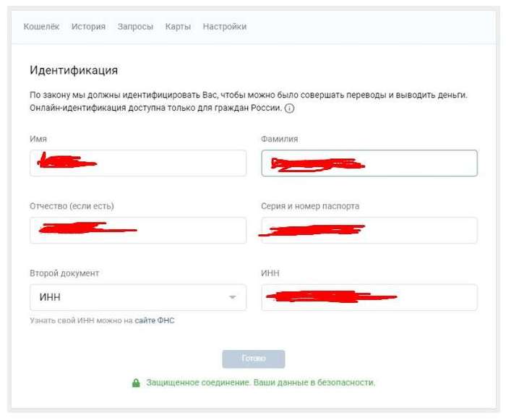Open the Карты tab
The width and height of the screenshot is (506, 420).
[178, 27]
